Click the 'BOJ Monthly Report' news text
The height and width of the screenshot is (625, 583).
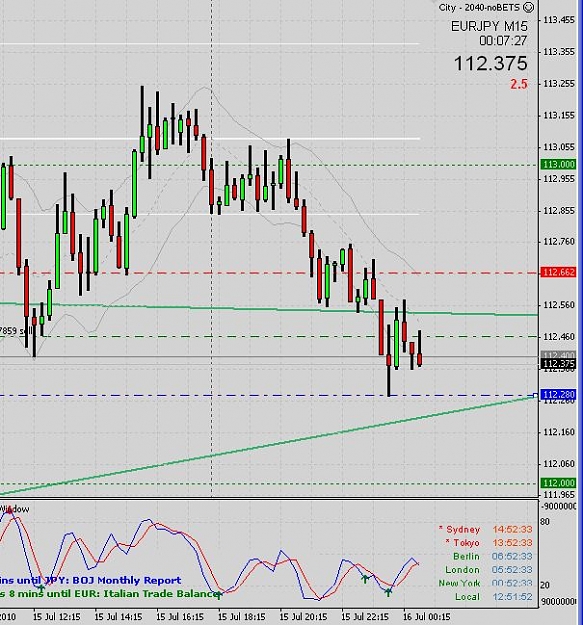coord(127,580)
